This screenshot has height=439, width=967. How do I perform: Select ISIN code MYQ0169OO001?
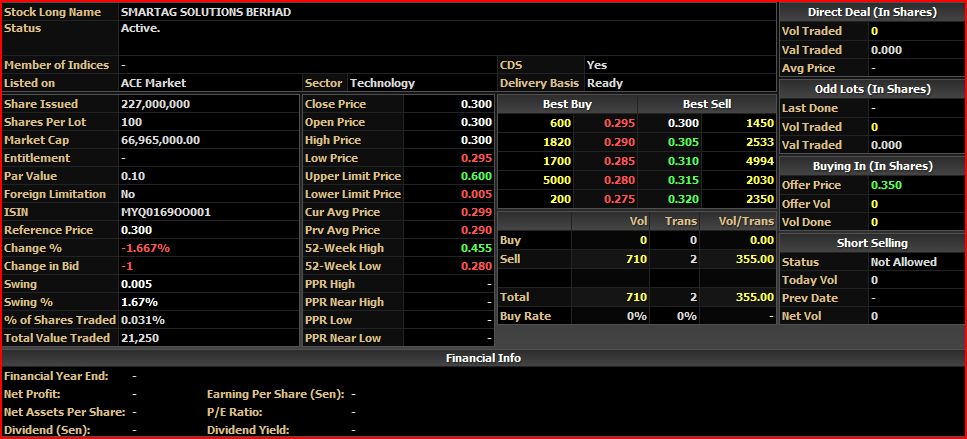[x=166, y=212]
